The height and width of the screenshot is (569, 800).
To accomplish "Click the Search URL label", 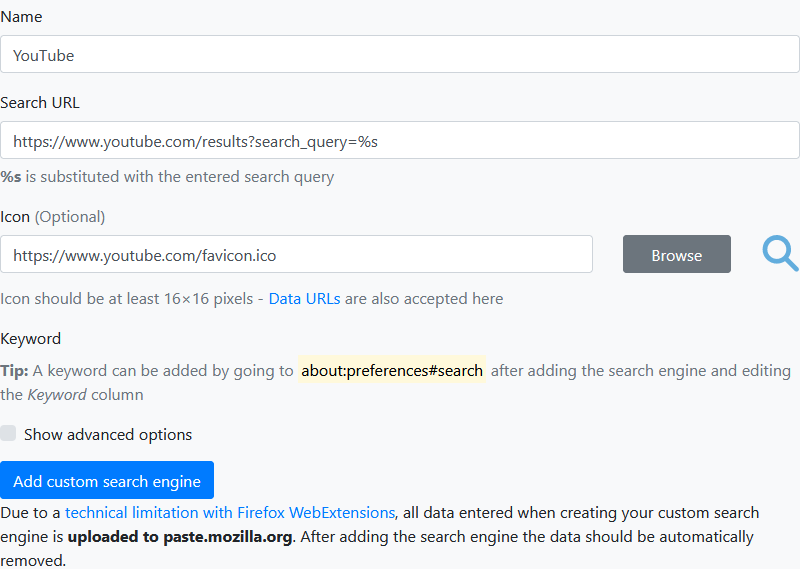I will [x=40, y=103].
